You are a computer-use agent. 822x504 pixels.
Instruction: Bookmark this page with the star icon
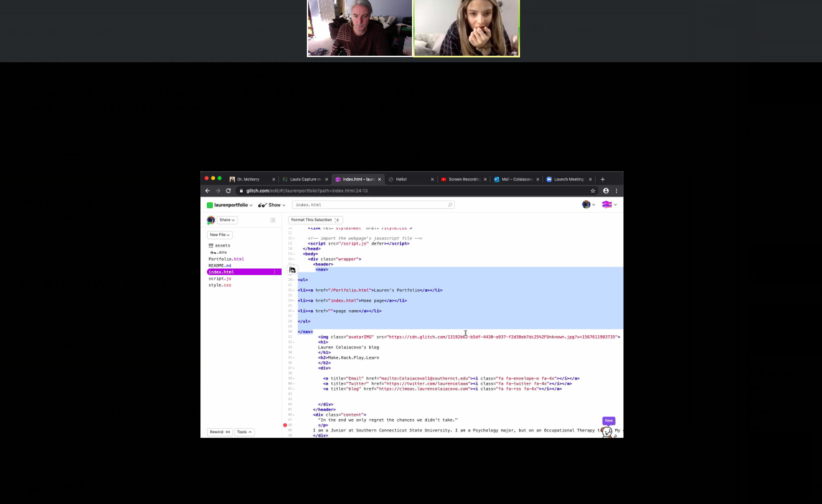[593, 191]
